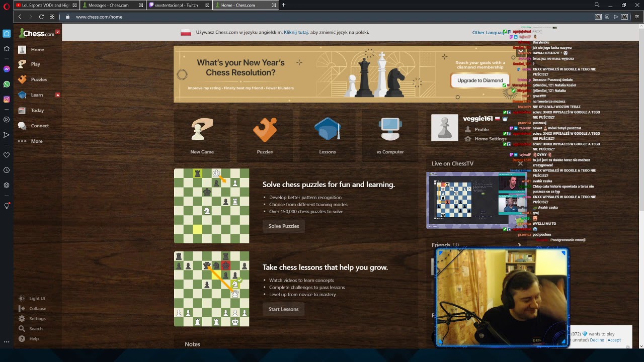Open Search in Chess.com sidebar bottom
The image size is (644, 362).
[31, 329]
